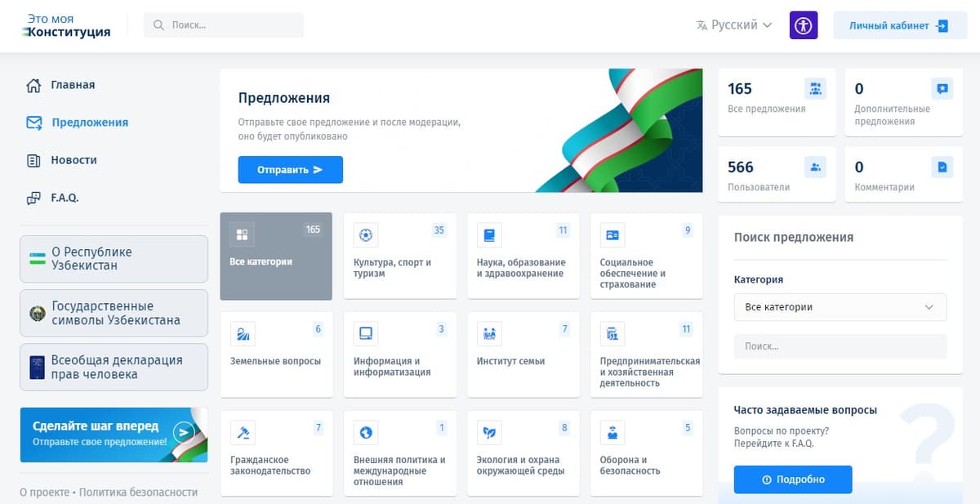The image size is (980, 504).
Task: Click the Отправить button
Action: (290, 170)
